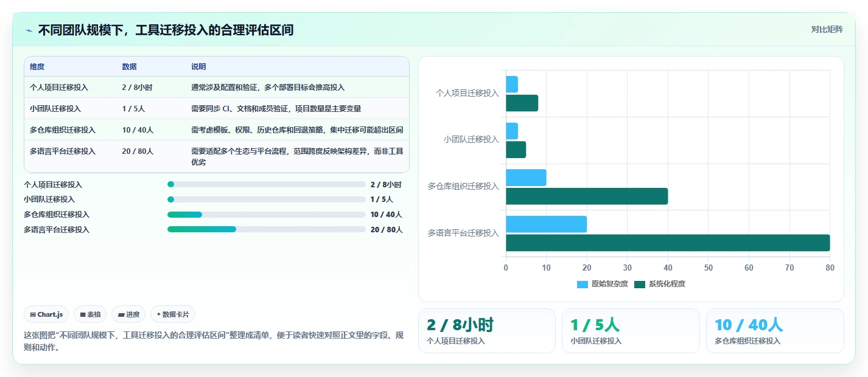
Task: Click the dark green bar for 多仓库组织迁移投入
Action: [587, 196]
